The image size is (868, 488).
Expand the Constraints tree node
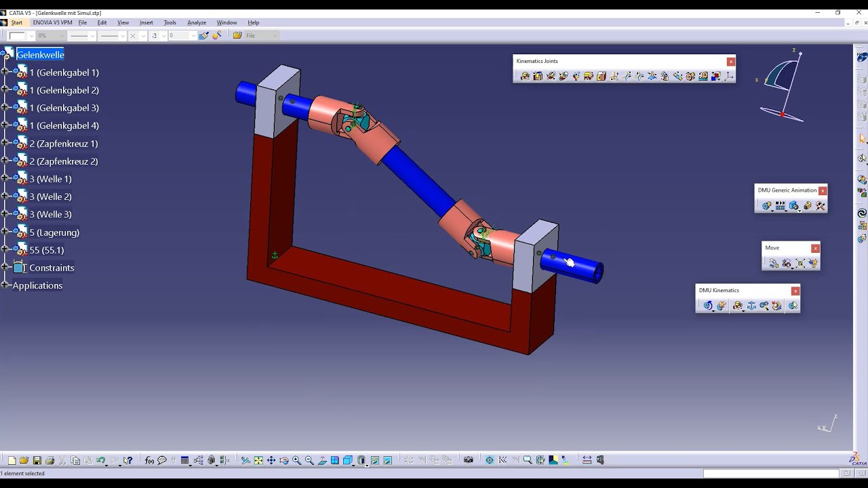(5, 267)
